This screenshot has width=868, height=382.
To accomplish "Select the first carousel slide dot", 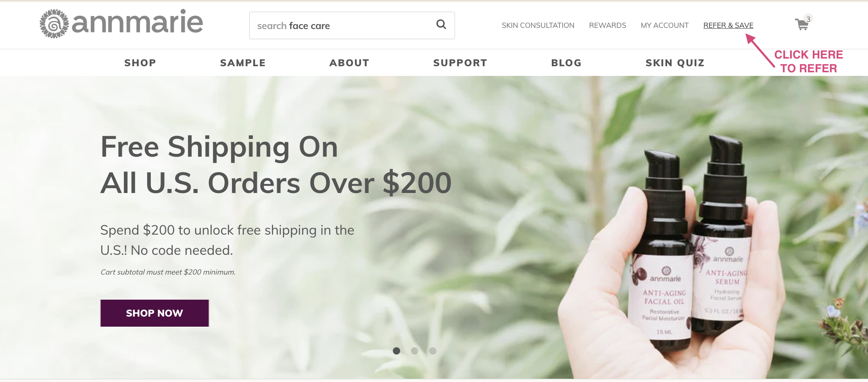I will click(x=396, y=351).
